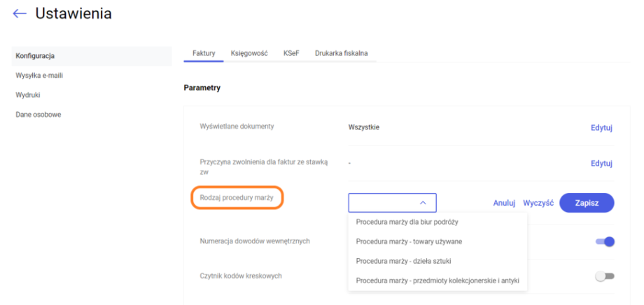Viewport: 644px width, 305px height.
Task: Edit the Wyświetlane dokumenty setting
Action: click(x=601, y=128)
